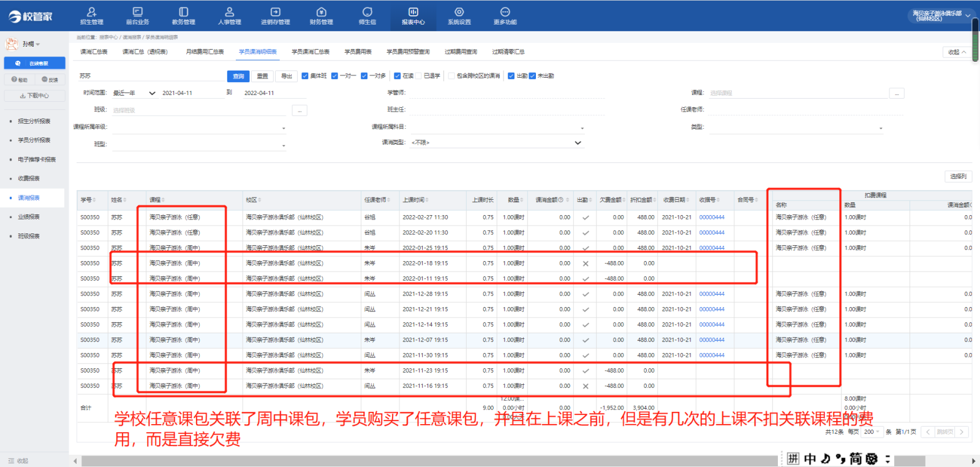This screenshot has height=467, width=980.
Task: Sort table by 学号 column
Action: 94,200
